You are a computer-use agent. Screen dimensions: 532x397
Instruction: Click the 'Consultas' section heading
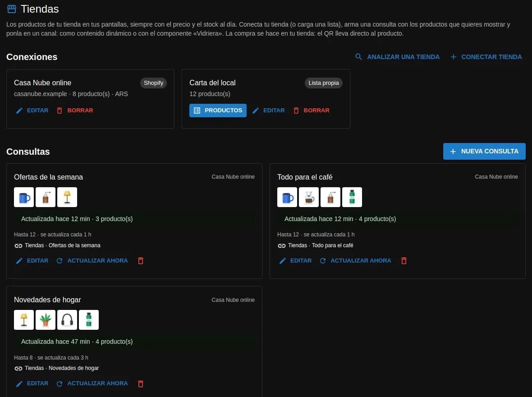coord(28,152)
